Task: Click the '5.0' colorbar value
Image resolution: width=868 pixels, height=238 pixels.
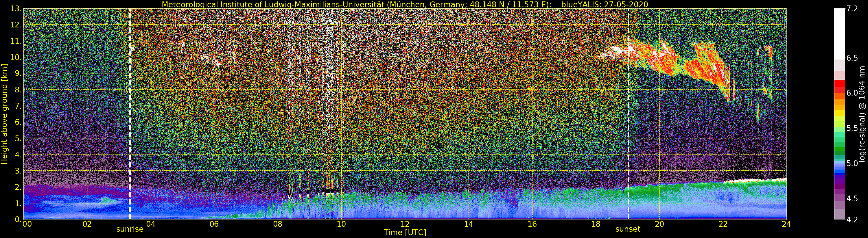Action: point(852,163)
